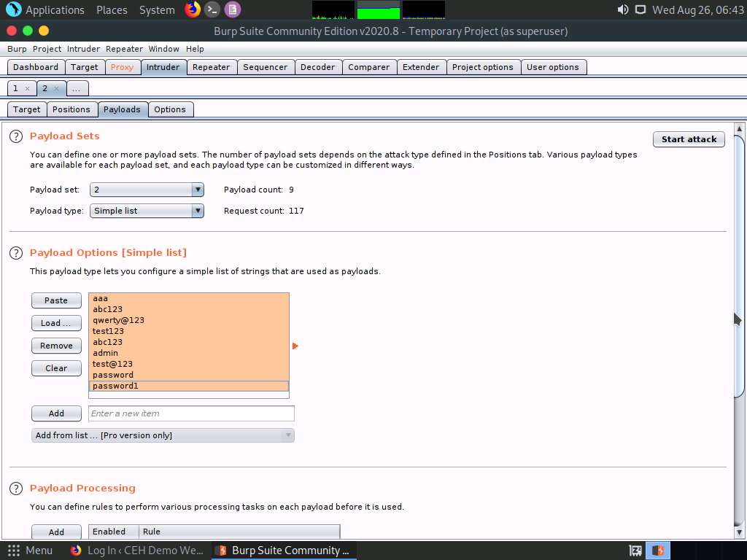
Task: Click the keyboard layout indicator in the tray
Action: [x=635, y=551]
